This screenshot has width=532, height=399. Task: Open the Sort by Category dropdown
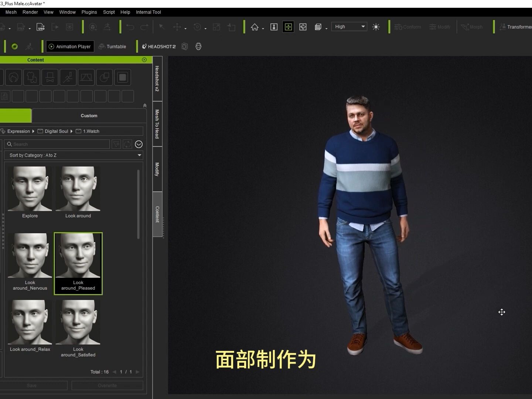74,155
